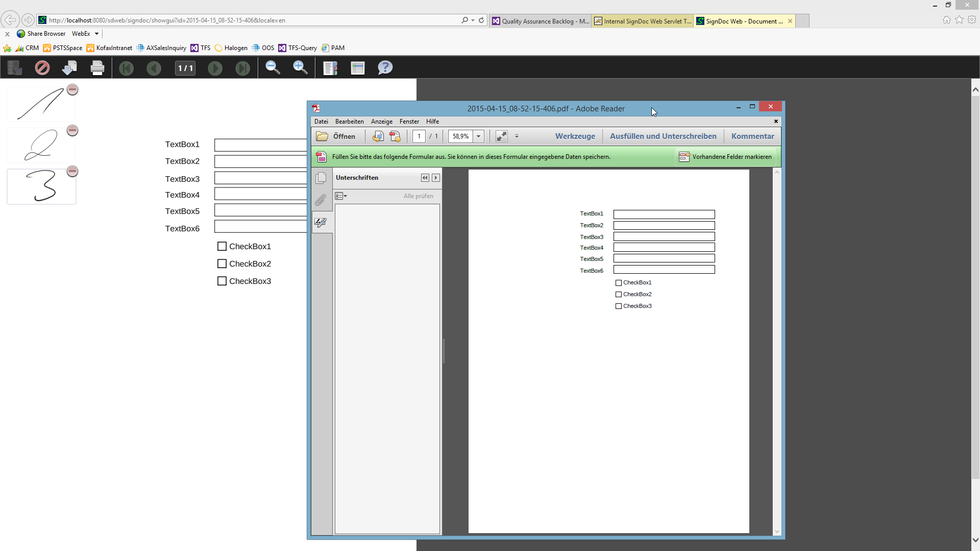Select the third signature thumbnail
The height and width of the screenshot is (551, 980).
point(41,186)
